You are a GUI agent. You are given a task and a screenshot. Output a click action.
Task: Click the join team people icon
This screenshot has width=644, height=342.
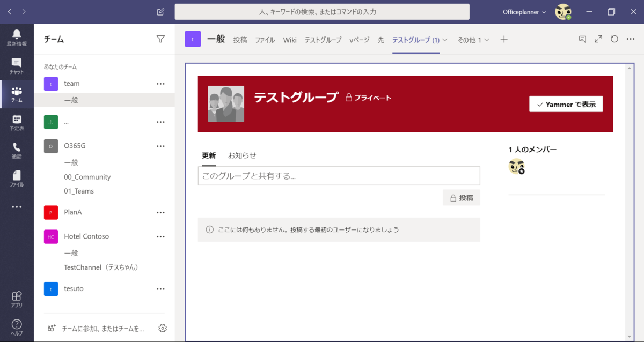pos(52,328)
